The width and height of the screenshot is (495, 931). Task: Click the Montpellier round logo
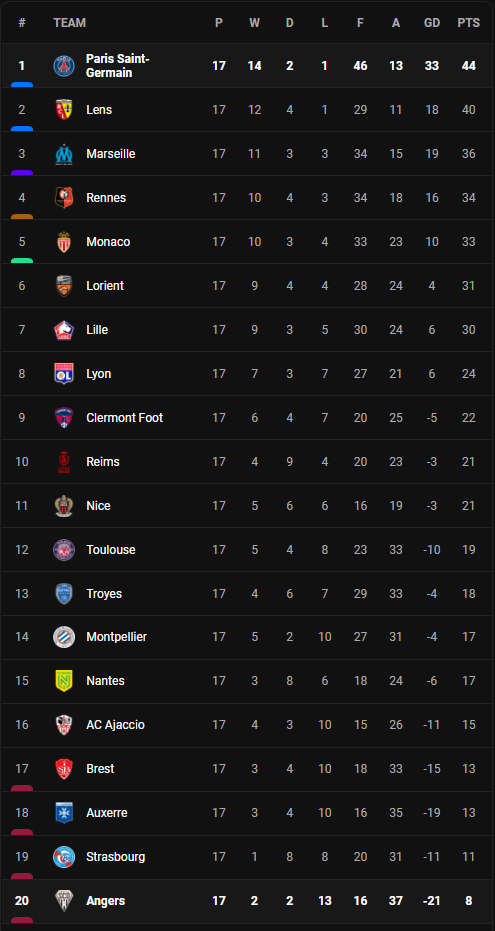[x=64, y=637]
